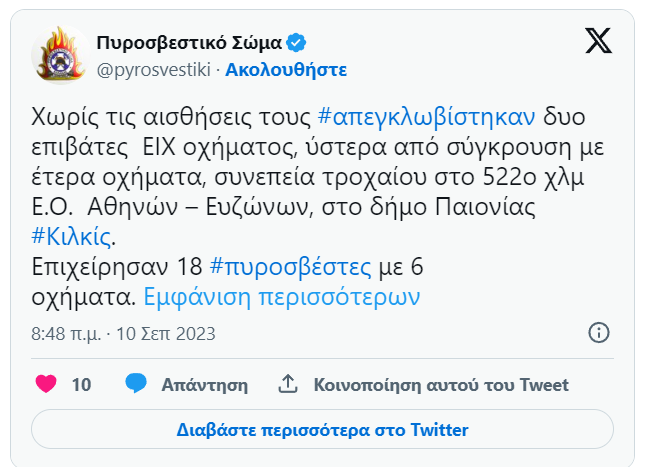Click the Απάντηση reply label
Viewport: 670px width, 467px height.
click(204, 385)
